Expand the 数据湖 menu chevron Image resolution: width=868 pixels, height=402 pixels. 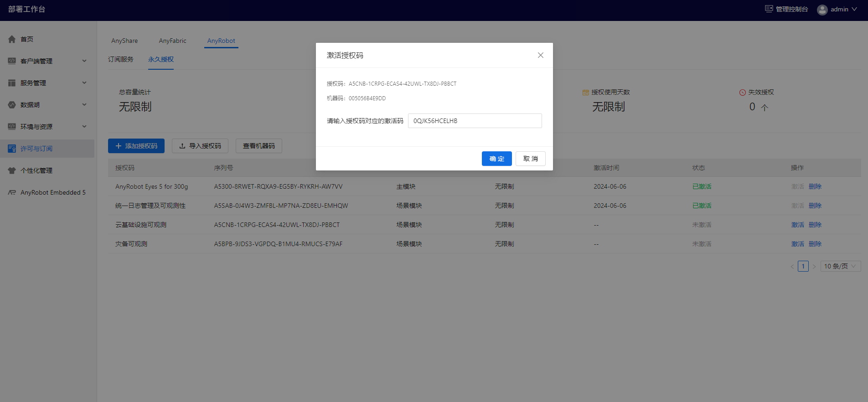click(x=84, y=105)
